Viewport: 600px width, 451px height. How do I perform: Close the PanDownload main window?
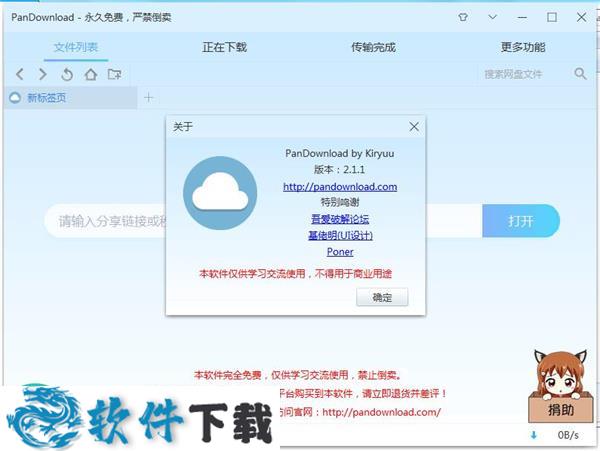(581, 17)
